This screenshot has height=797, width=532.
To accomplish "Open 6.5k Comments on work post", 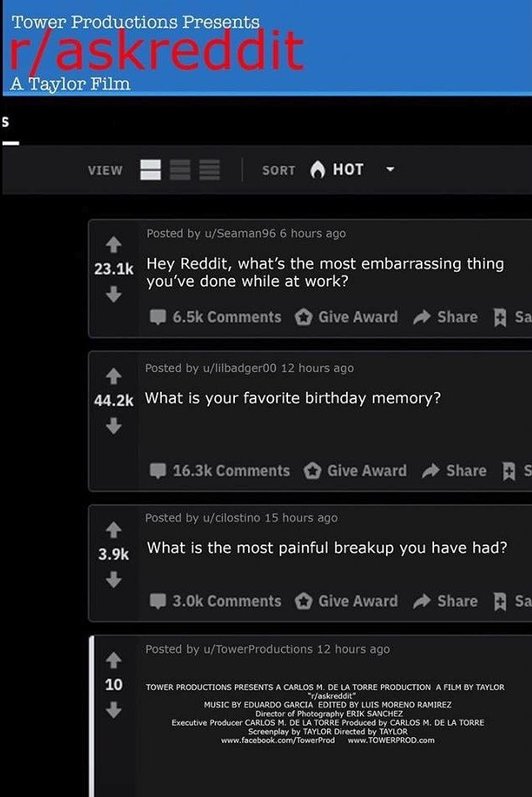I will pos(216,317).
